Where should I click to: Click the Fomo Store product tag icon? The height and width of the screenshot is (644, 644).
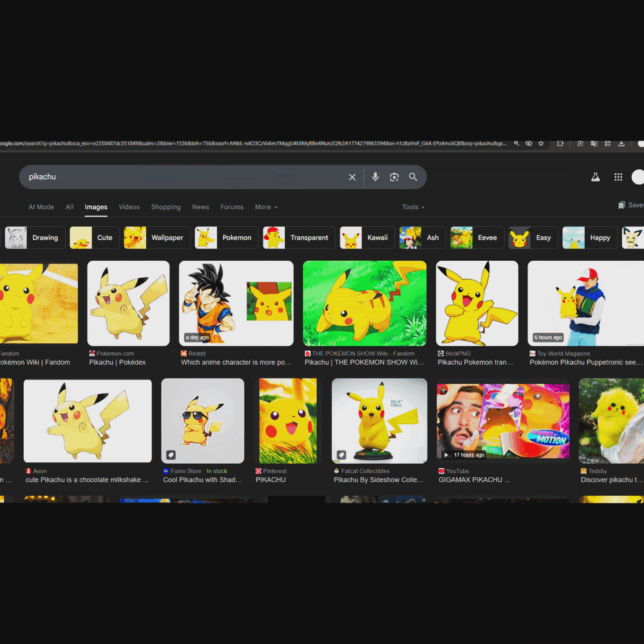pos(171,455)
